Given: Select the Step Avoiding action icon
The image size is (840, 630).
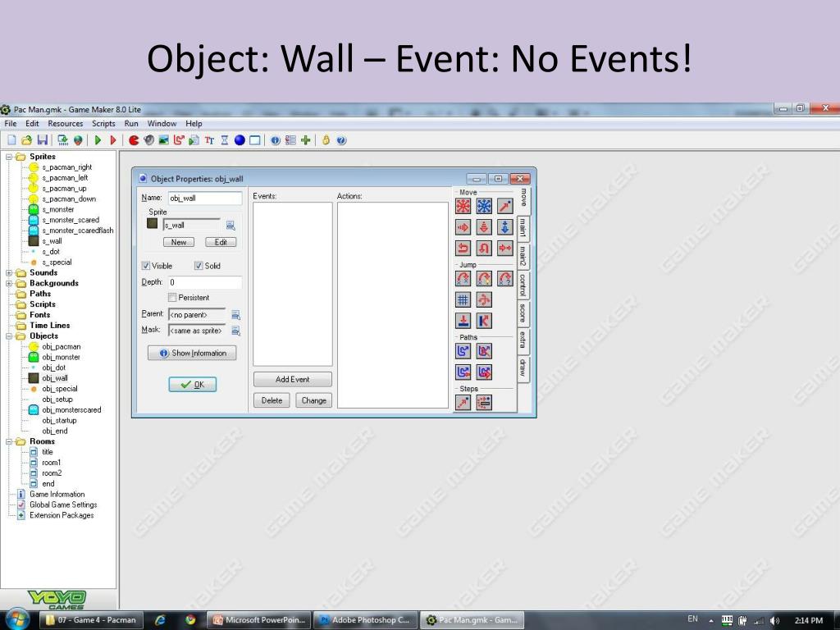Looking at the screenshot, I should [484, 402].
